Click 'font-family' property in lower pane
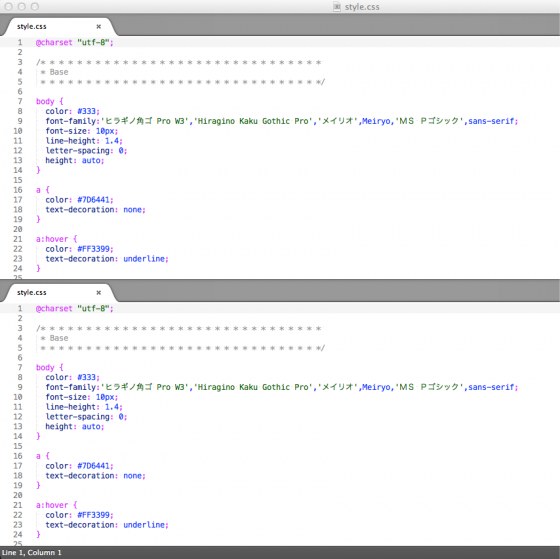This screenshot has height=559, width=560. [x=71, y=387]
